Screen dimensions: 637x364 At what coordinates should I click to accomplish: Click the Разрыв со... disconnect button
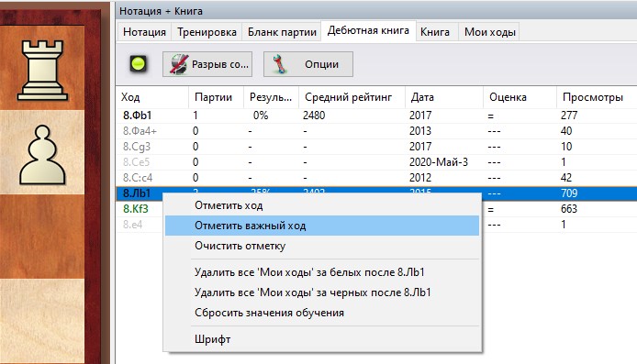(x=207, y=64)
